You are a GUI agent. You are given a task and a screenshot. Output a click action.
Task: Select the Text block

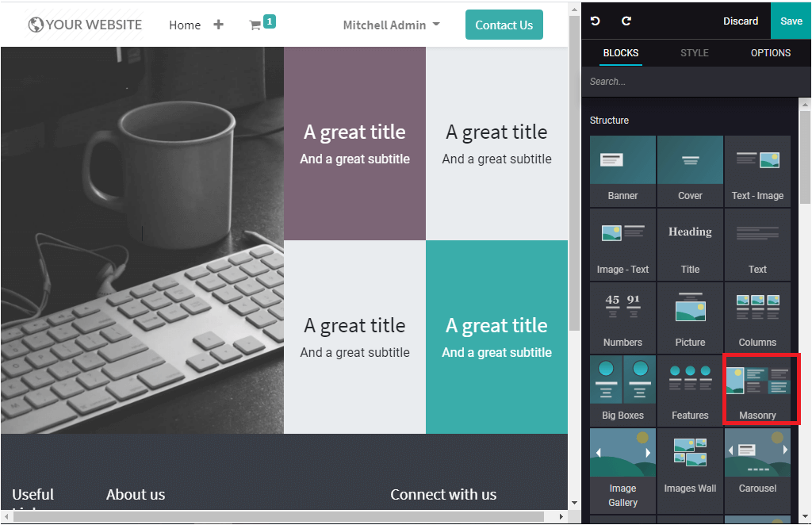[757, 244]
